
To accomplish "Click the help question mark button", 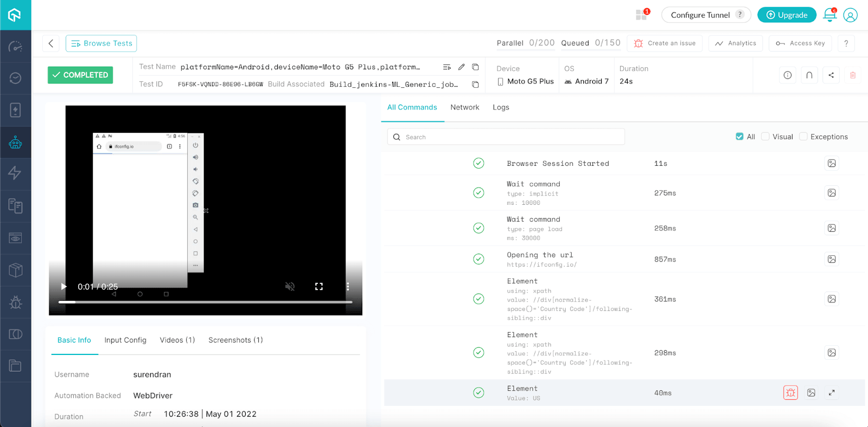I will pyautogui.click(x=846, y=43).
